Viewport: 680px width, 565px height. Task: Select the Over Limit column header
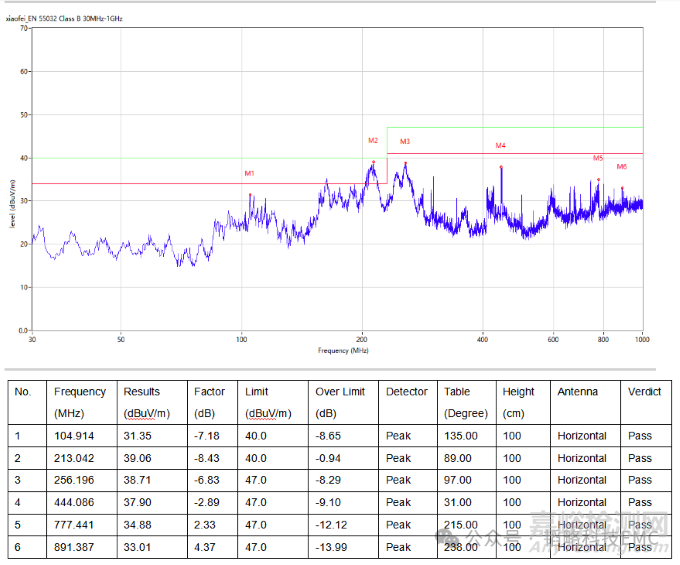point(340,392)
